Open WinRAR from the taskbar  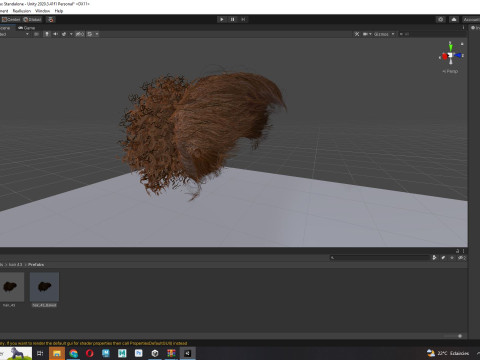click(171, 353)
